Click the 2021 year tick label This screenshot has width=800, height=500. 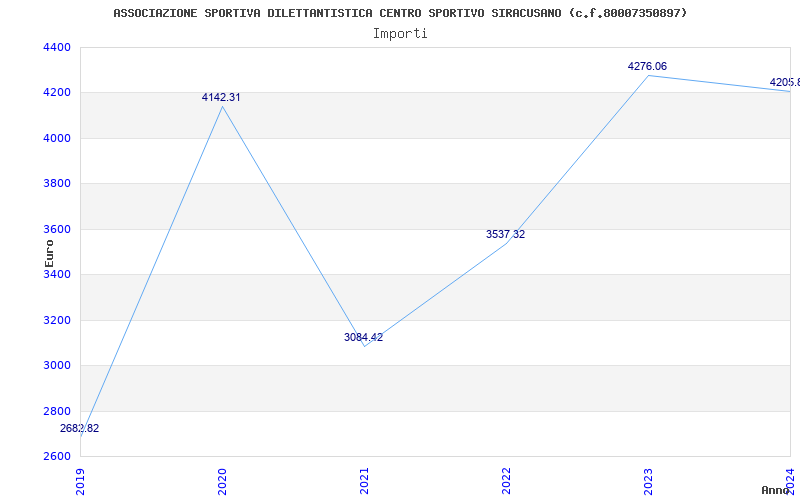tap(364, 481)
